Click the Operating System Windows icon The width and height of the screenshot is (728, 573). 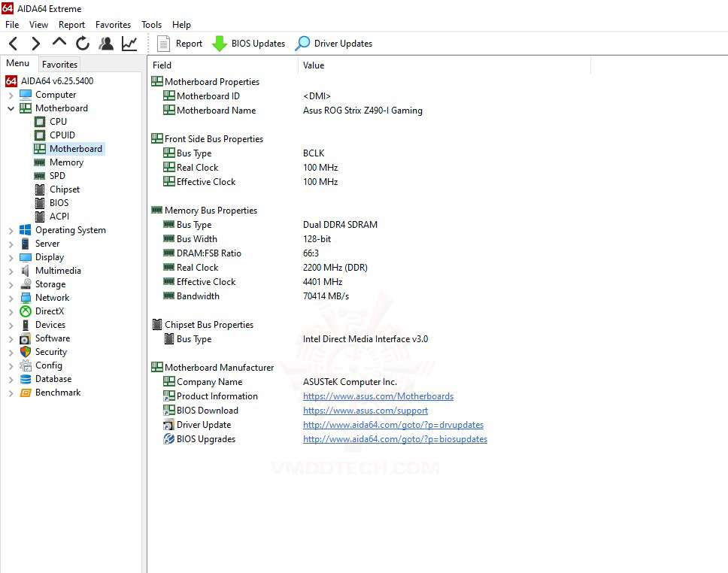(x=26, y=230)
